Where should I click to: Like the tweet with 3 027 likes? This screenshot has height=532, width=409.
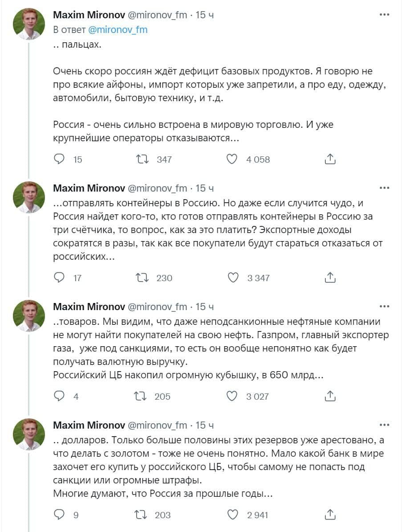click(x=232, y=396)
